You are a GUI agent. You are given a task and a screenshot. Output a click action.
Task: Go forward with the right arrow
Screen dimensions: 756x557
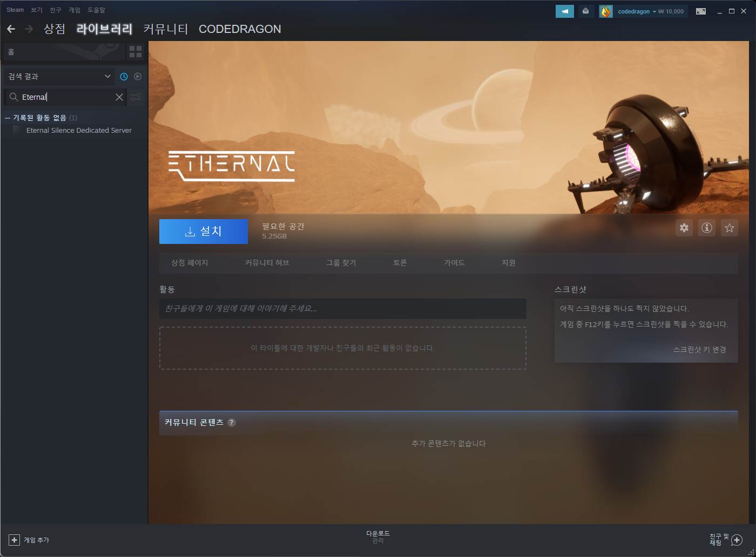click(x=29, y=29)
